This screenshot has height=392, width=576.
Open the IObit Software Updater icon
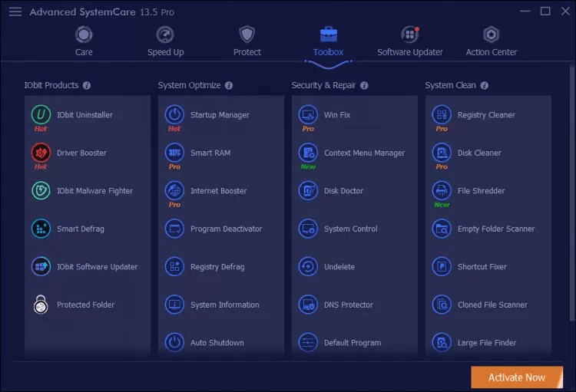tap(41, 266)
